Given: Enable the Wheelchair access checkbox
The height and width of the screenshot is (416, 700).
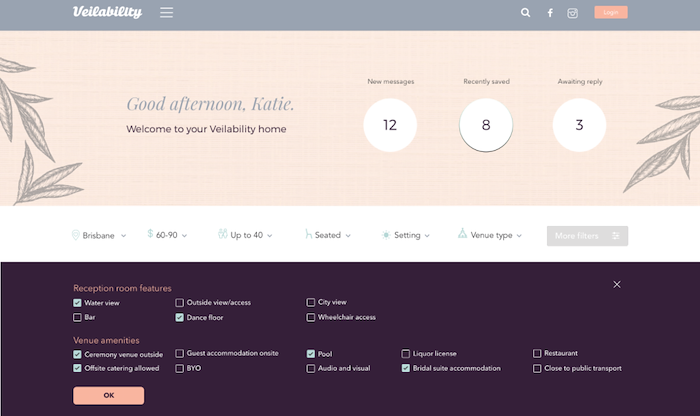Looking at the screenshot, I should point(312,317).
